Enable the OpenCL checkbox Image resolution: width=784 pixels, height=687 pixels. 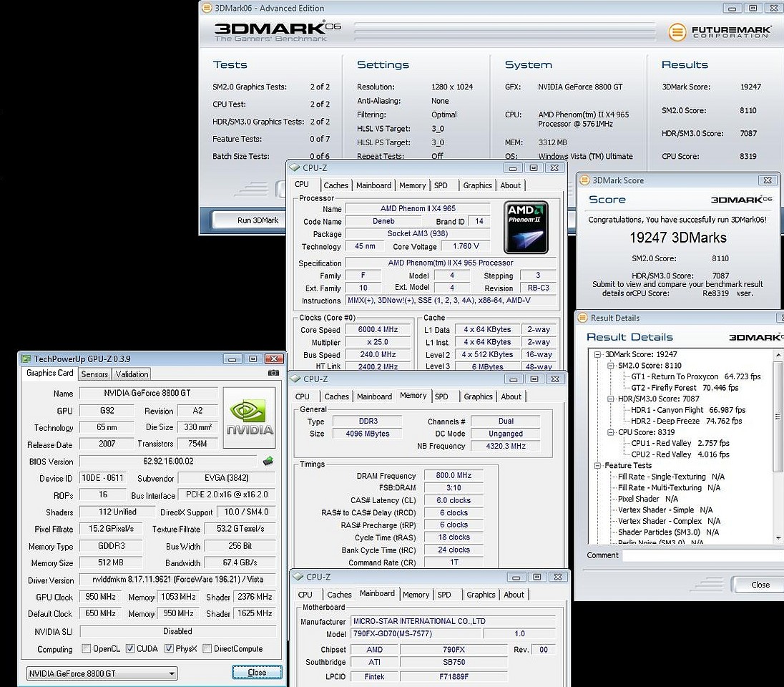pos(86,648)
